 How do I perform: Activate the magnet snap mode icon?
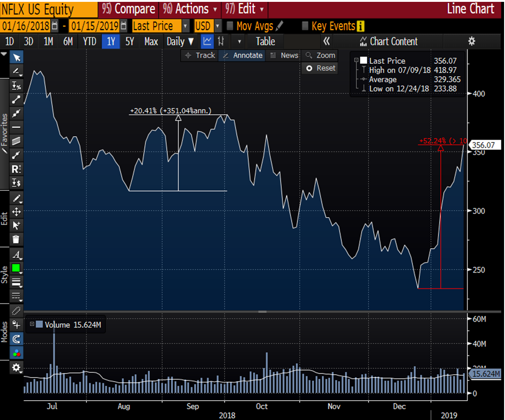click(17, 339)
